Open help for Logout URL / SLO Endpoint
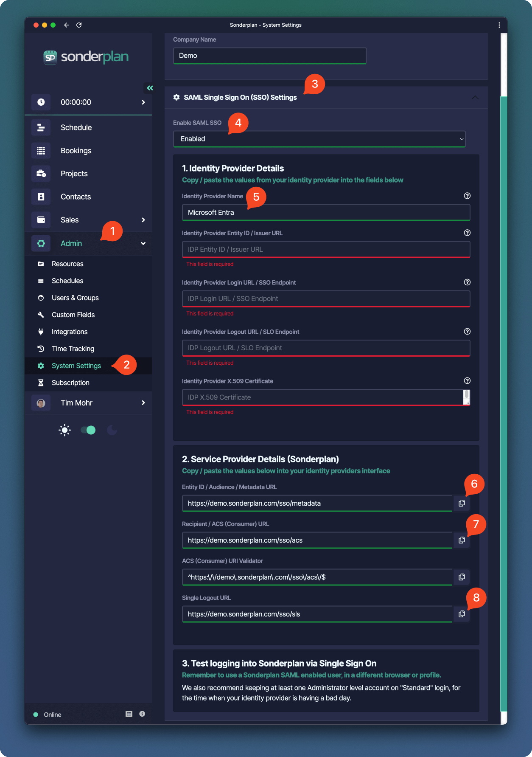 coord(467,332)
